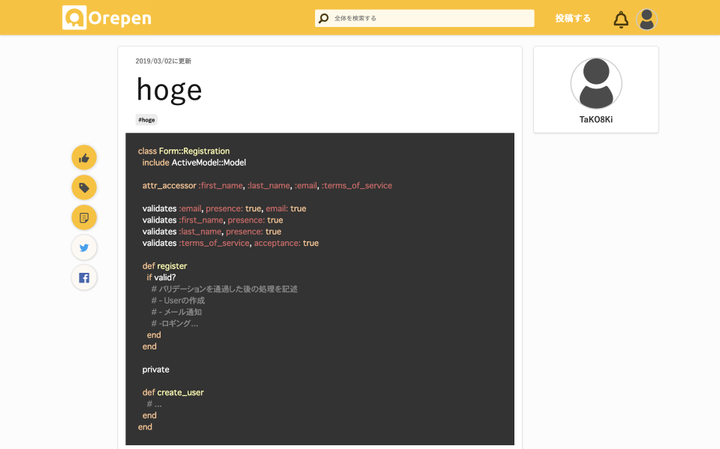Screen dimensions: 720x449
Task: Click the attr_accessor line in code block
Action: (x=267, y=185)
